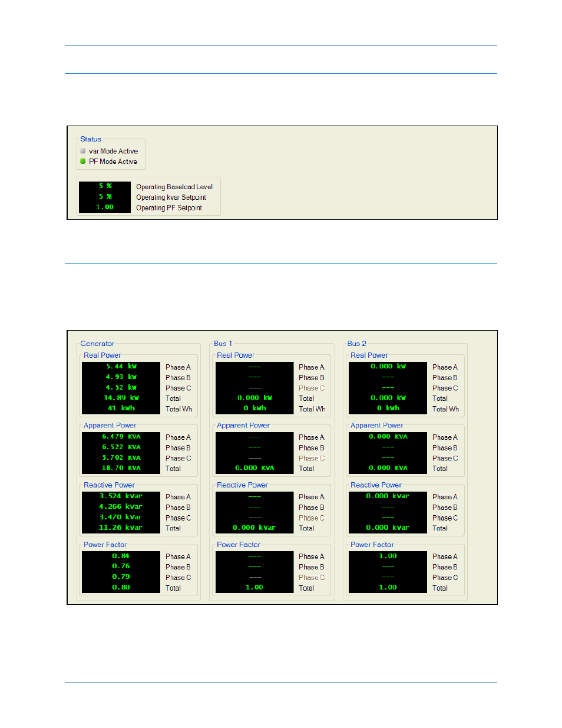The height and width of the screenshot is (728, 562).
Task: Click the Bus 1 total 1.00 power factor
Action: [x=254, y=588]
